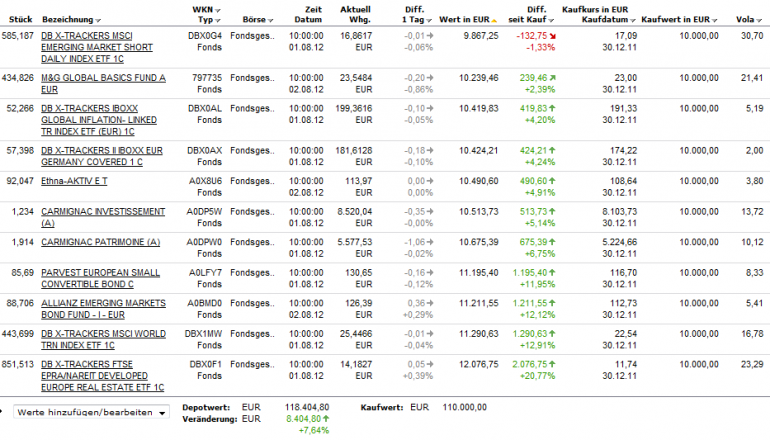Viewport: 770px width, 440px height.
Task: Click the green up arrow next to 2.076,75
Action: (552, 364)
